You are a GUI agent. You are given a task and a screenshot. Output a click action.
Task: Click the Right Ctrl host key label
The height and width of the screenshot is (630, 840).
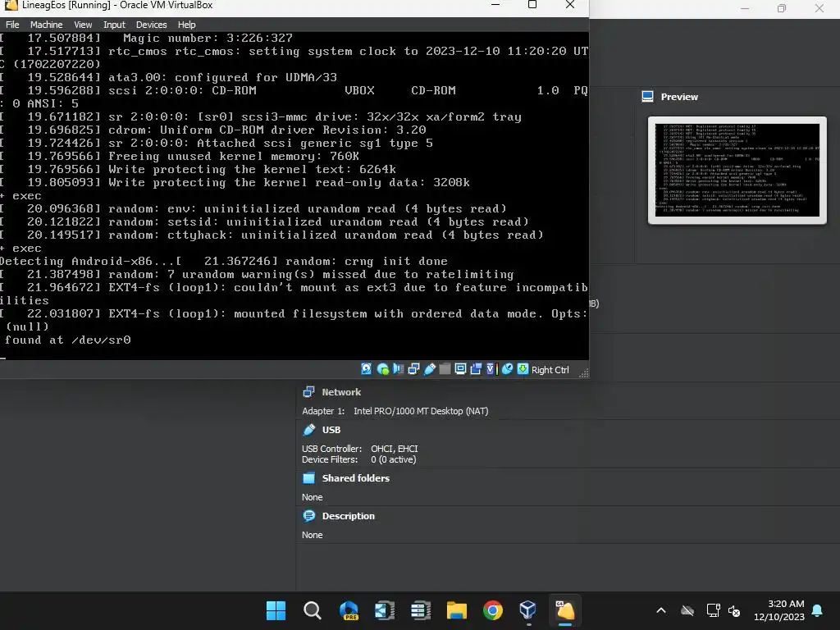click(x=550, y=370)
